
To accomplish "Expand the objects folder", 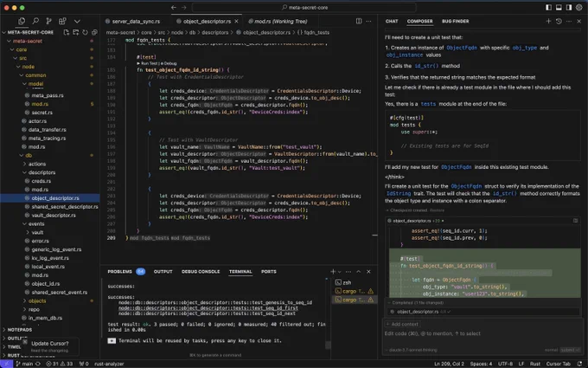I will tap(37, 300).
